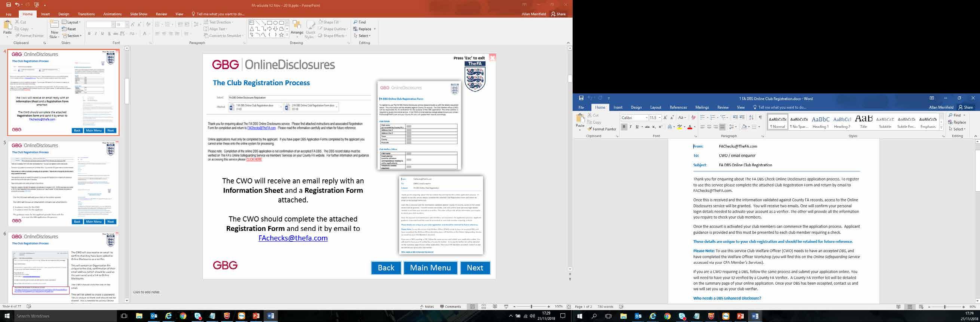This screenshot has height=322, width=980.
Task: Click the PowerPoint zoom slider
Action: click(x=532, y=306)
